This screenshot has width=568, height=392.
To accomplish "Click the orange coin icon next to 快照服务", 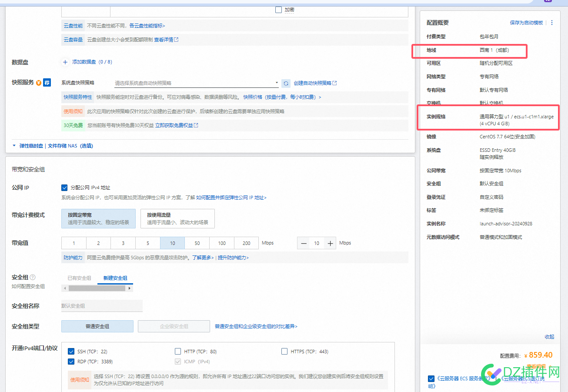I will (x=39, y=83).
